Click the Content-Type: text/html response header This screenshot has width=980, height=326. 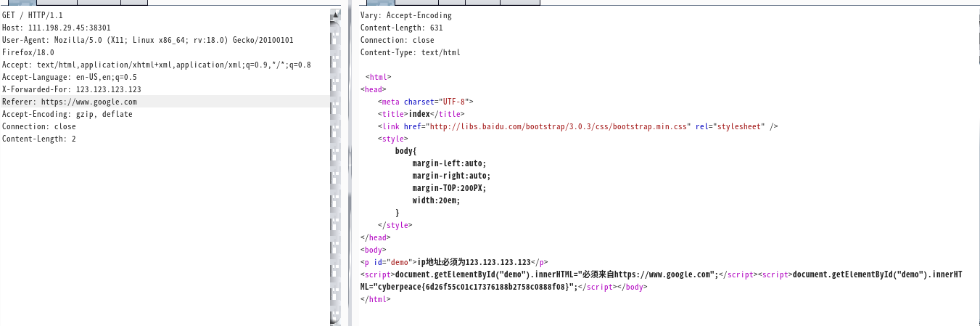[x=410, y=52]
